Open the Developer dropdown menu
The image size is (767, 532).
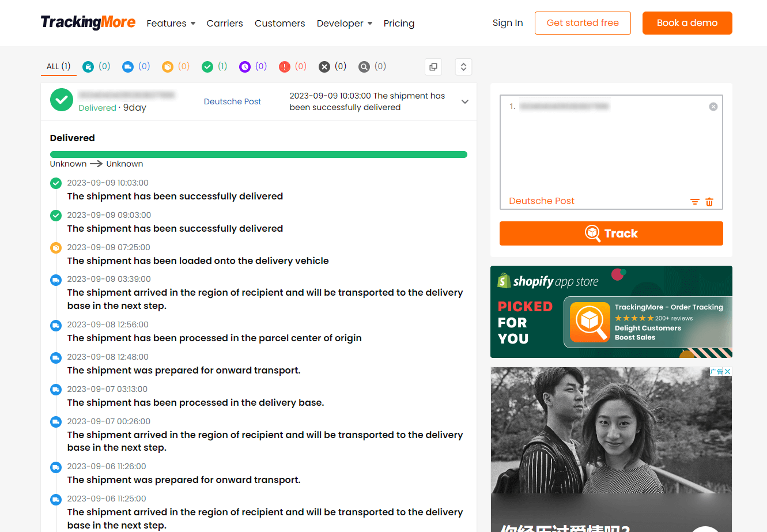[344, 24]
